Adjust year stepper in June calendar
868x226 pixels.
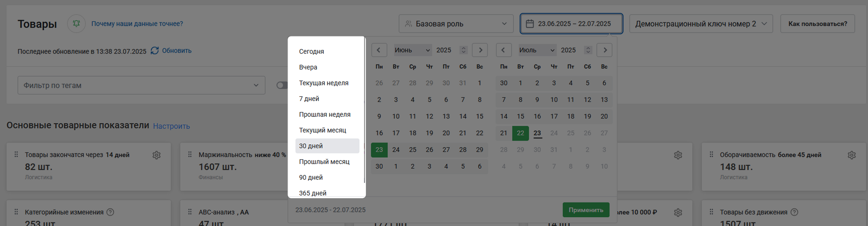point(464,50)
